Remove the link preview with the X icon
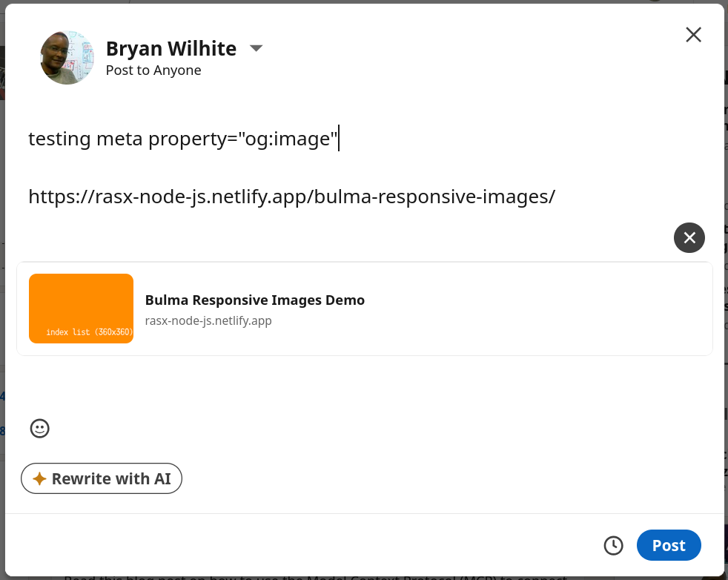This screenshot has height=580, width=728. click(x=689, y=237)
